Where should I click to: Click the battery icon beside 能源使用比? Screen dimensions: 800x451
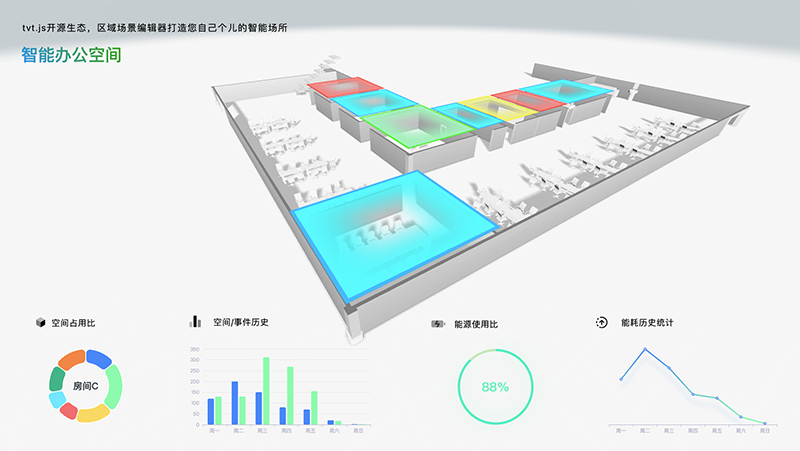(x=438, y=324)
